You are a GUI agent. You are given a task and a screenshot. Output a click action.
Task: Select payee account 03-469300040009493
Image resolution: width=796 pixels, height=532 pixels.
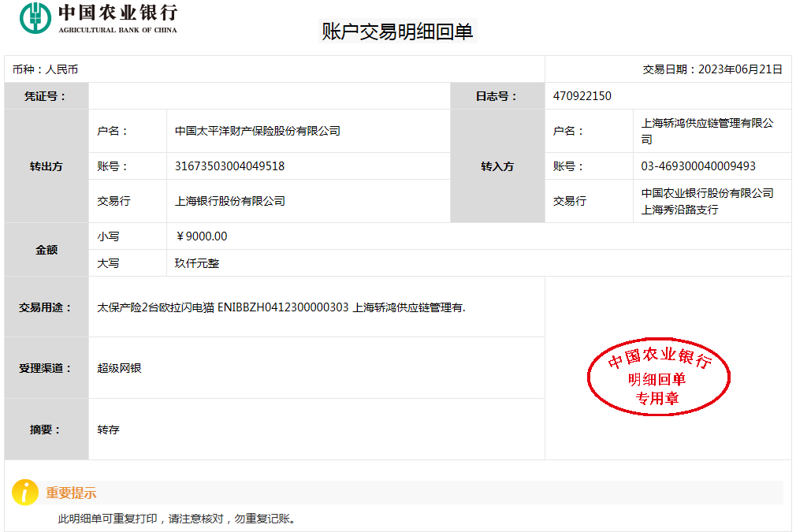[698, 166]
